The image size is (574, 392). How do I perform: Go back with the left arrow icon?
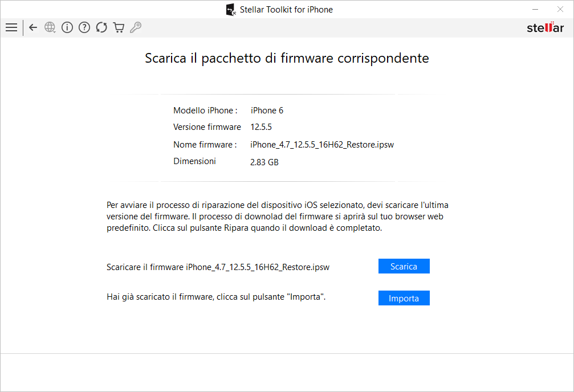(33, 27)
